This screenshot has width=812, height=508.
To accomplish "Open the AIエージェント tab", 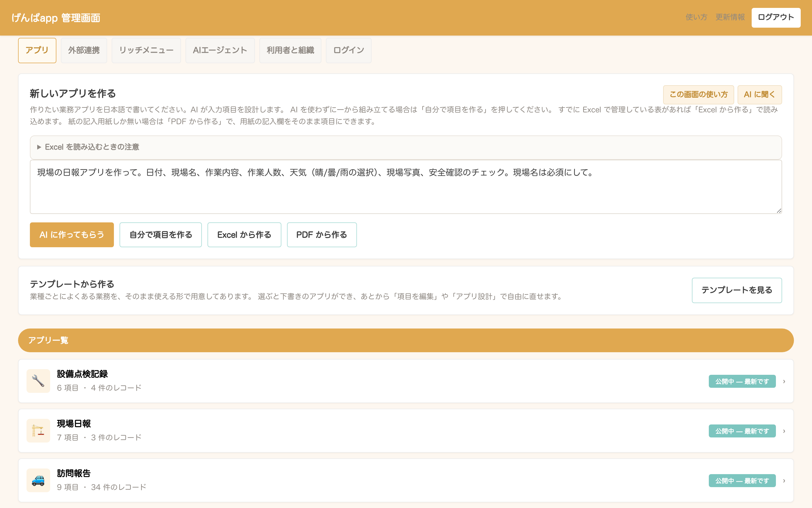I will coord(220,51).
